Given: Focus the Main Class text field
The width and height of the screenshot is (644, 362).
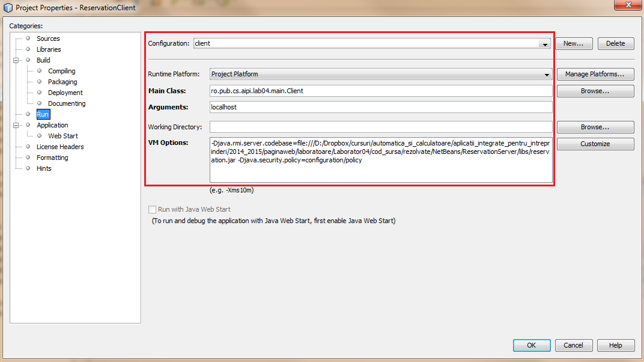Looking at the screenshot, I should click(x=381, y=91).
